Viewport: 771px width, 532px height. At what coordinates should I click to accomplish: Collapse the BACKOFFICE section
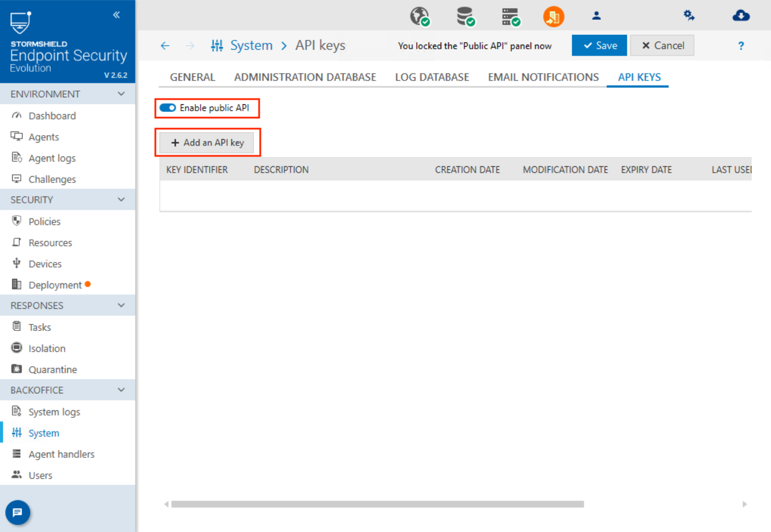pyautogui.click(x=121, y=390)
